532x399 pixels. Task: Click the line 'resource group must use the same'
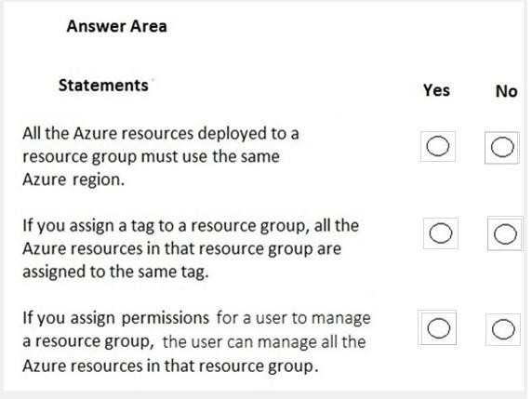[x=151, y=157]
